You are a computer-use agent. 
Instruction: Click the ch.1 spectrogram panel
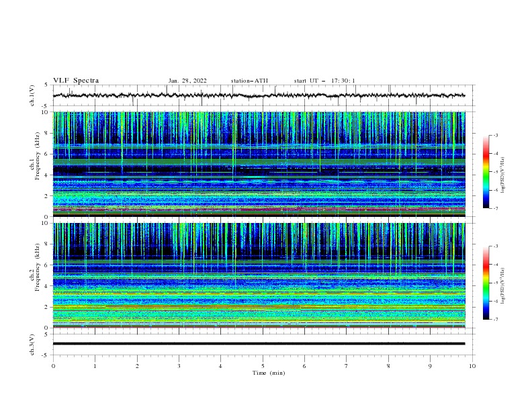(x=259, y=164)
